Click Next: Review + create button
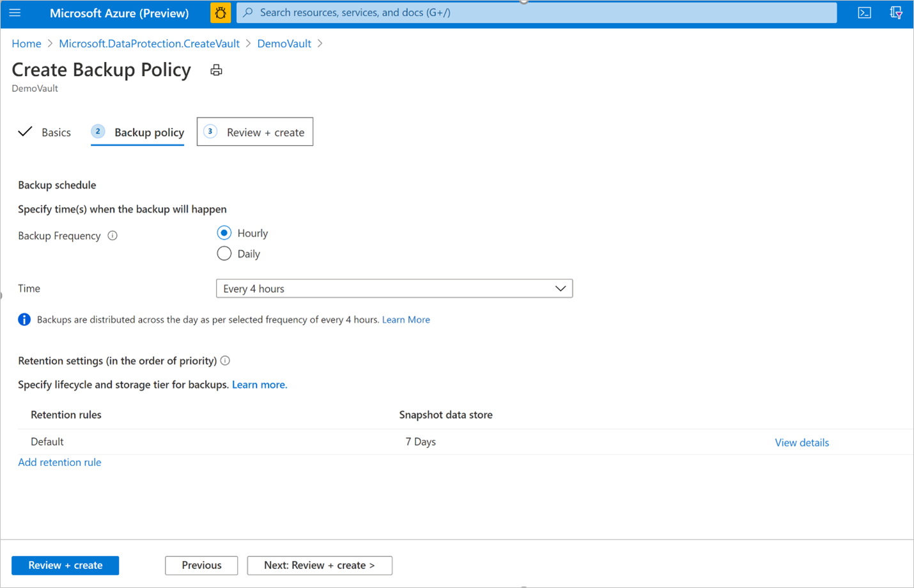This screenshot has width=914, height=588. [x=320, y=566]
